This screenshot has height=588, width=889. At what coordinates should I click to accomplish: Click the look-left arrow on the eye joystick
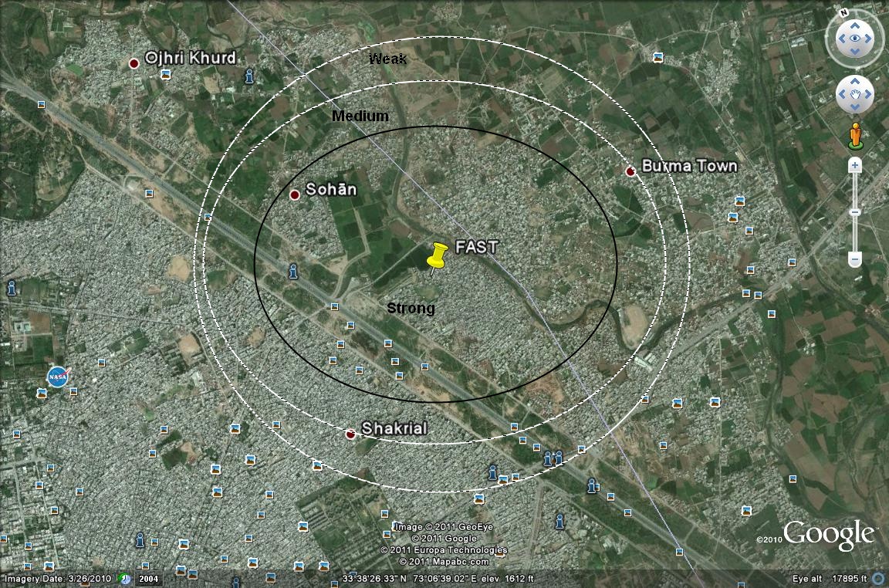click(841, 39)
